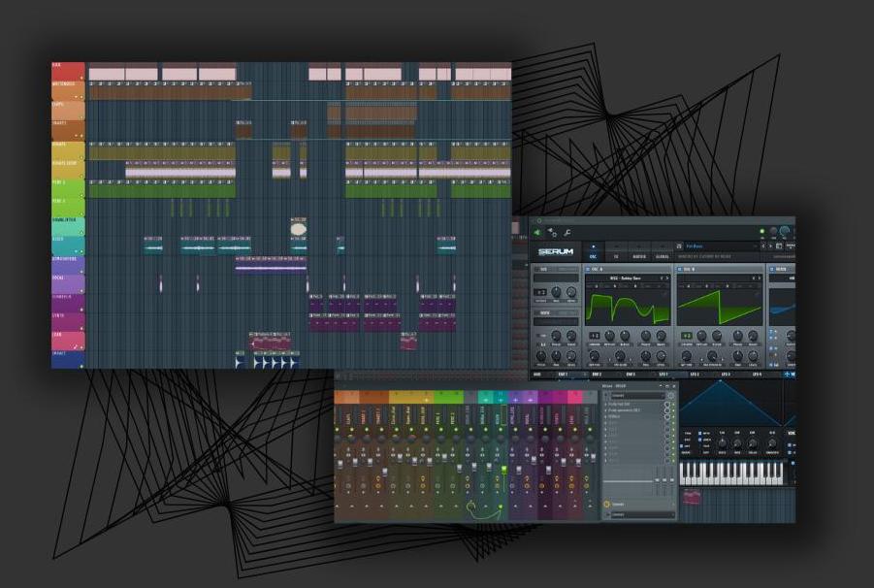This screenshot has width=874, height=588.
Task: Turn Serum's master volume knob
Action: coord(782,228)
